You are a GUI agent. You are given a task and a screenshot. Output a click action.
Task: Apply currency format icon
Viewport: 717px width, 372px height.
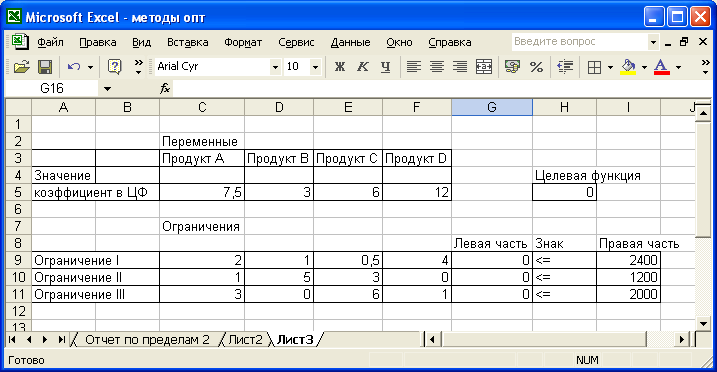click(512, 67)
